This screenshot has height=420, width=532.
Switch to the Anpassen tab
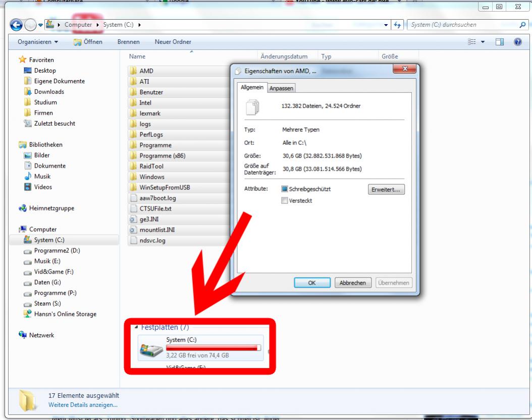281,88
